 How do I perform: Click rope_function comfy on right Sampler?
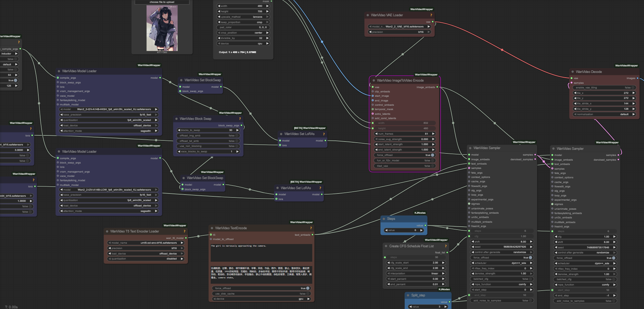coord(585,285)
